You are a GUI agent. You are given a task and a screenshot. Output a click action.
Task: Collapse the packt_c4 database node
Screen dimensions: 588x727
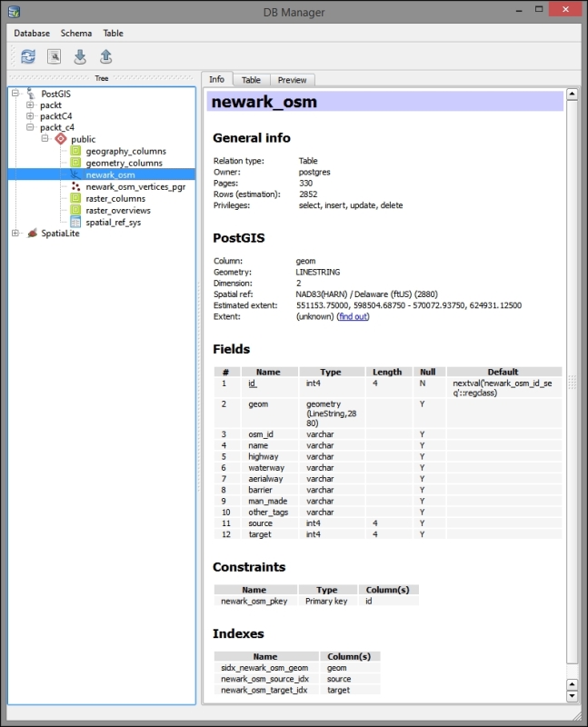(x=30, y=127)
